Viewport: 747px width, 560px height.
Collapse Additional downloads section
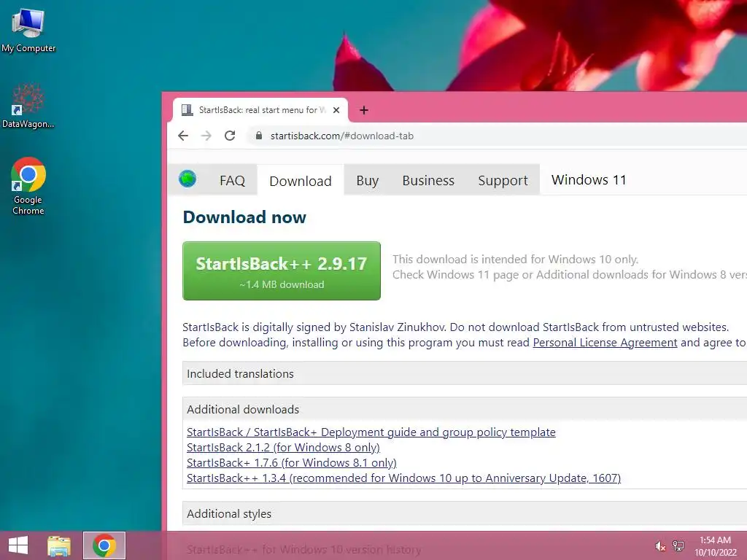pos(465,409)
